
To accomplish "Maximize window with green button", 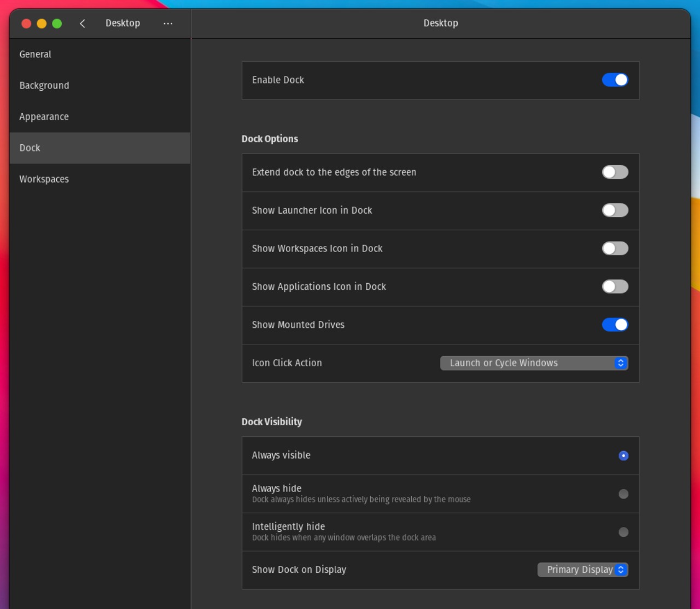I will click(x=57, y=24).
